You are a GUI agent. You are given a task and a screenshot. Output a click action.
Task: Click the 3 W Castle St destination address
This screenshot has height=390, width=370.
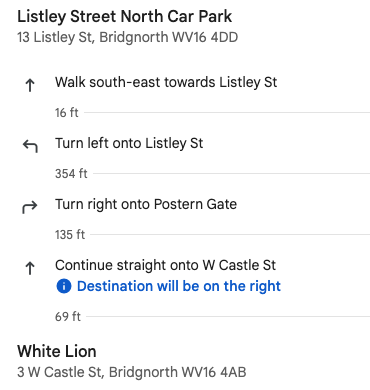[x=132, y=372]
